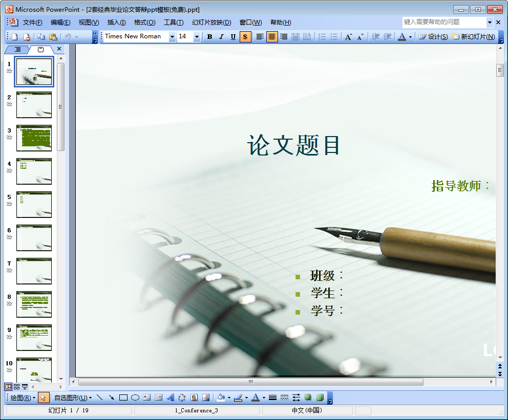This screenshot has width=508, height=420.
Task: Close the slide thumbnail pane
Action: point(59,49)
